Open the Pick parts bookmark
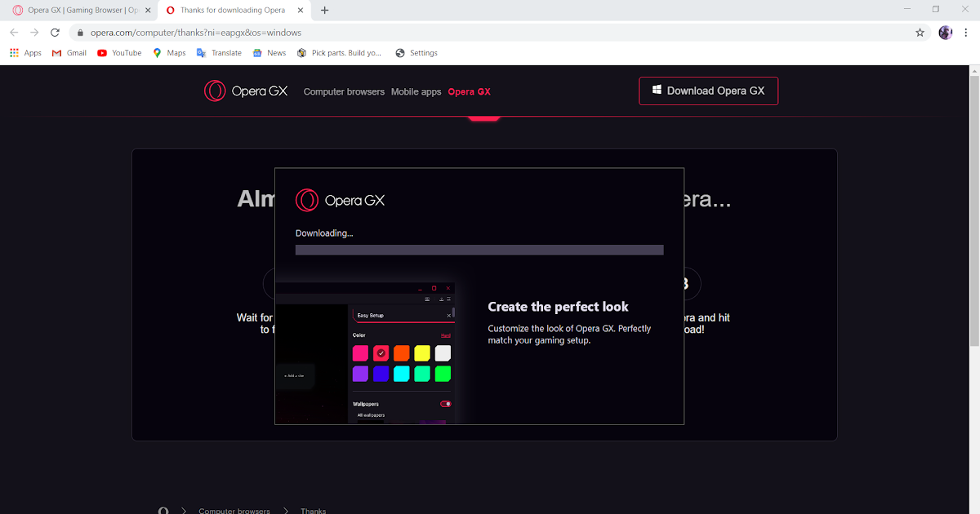This screenshot has width=980, height=514. 339,53
